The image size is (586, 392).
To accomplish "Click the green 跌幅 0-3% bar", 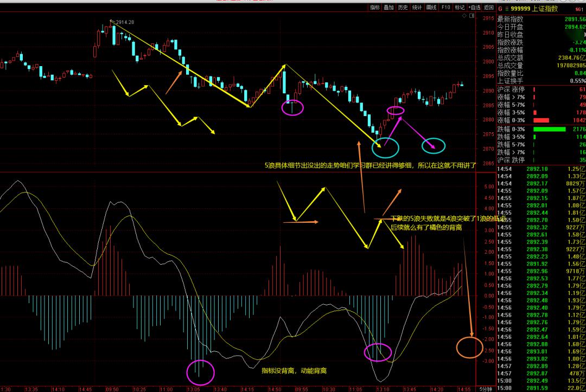I will click(549, 129).
